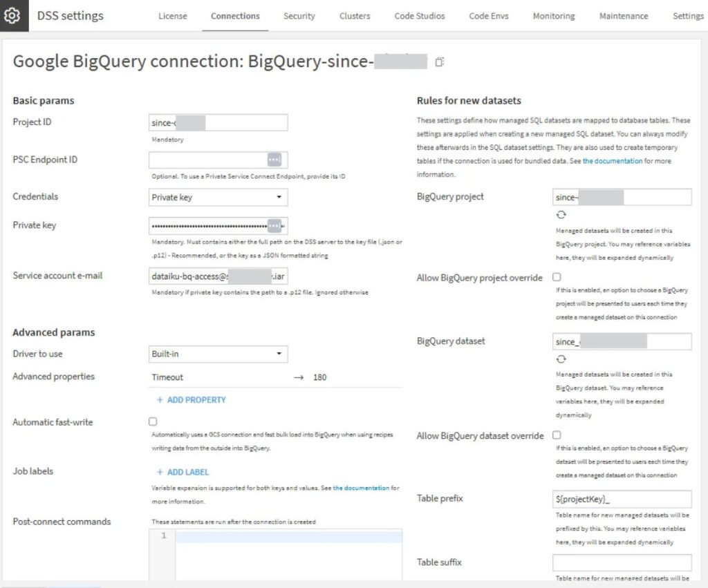Open variable picker in PSC Endpoint ID field
The image size is (708, 588).
coord(274,160)
